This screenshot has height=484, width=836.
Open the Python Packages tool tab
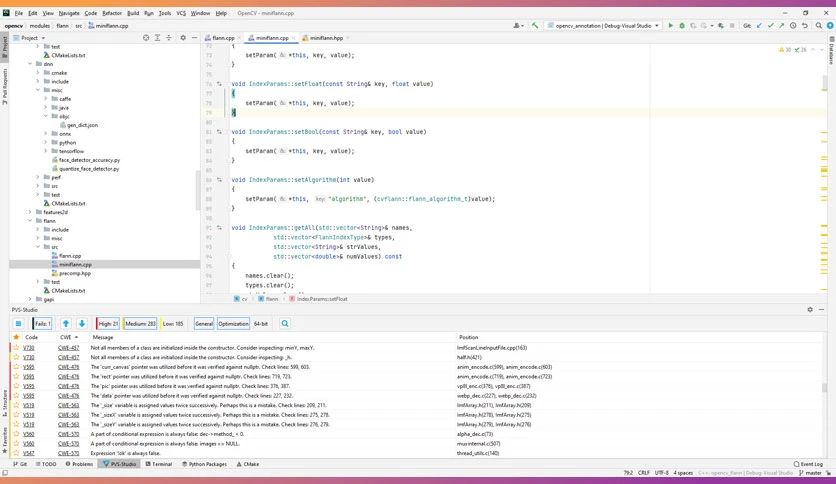(x=204, y=464)
